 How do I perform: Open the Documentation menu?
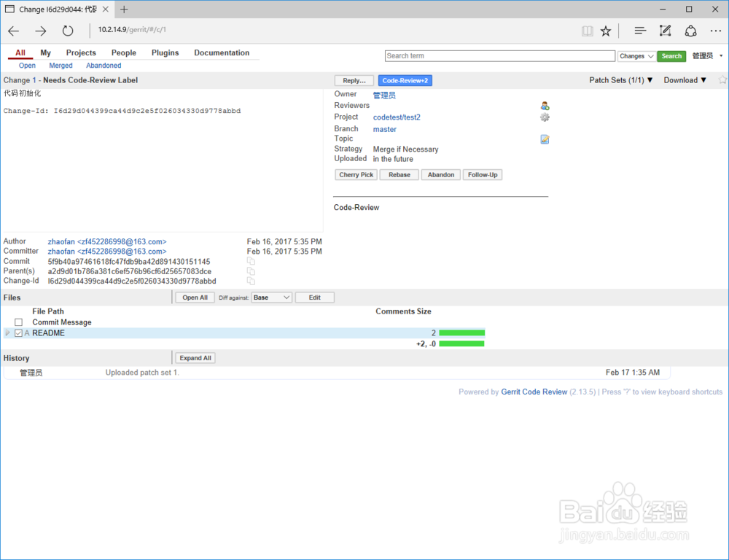coord(222,52)
